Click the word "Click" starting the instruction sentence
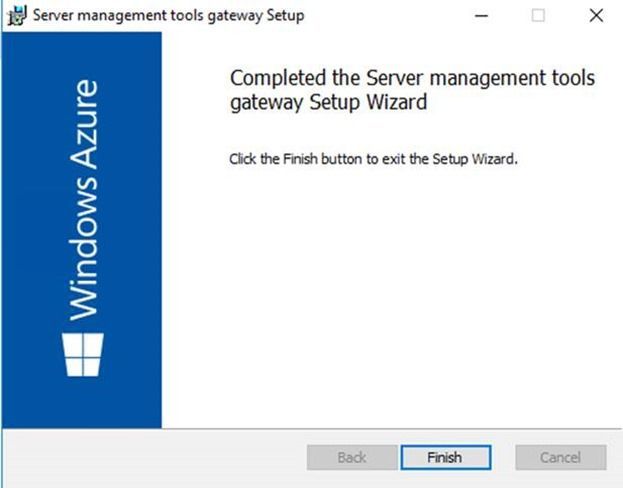The height and width of the screenshot is (488, 623). 243,159
